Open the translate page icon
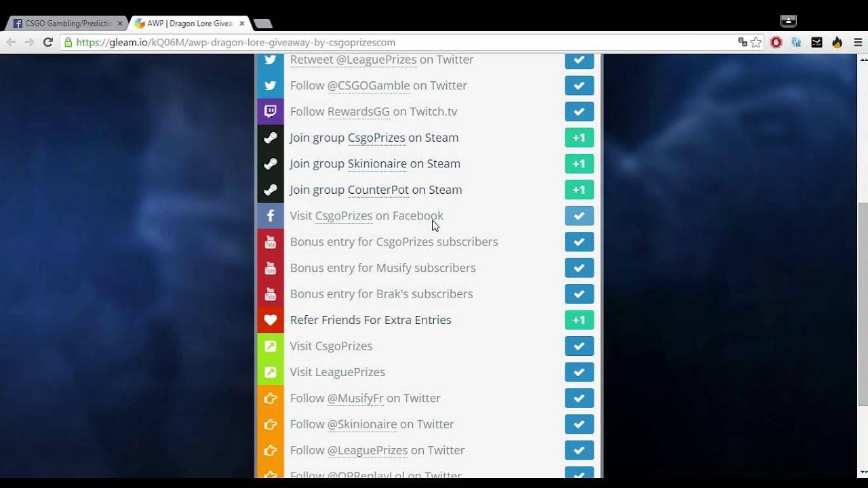This screenshot has width=868, height=488. coord(743,42)
